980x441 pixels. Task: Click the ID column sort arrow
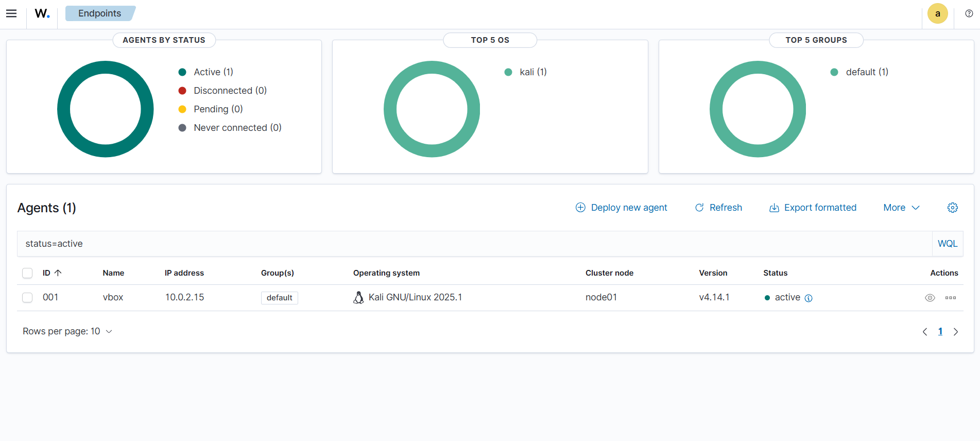58,273
